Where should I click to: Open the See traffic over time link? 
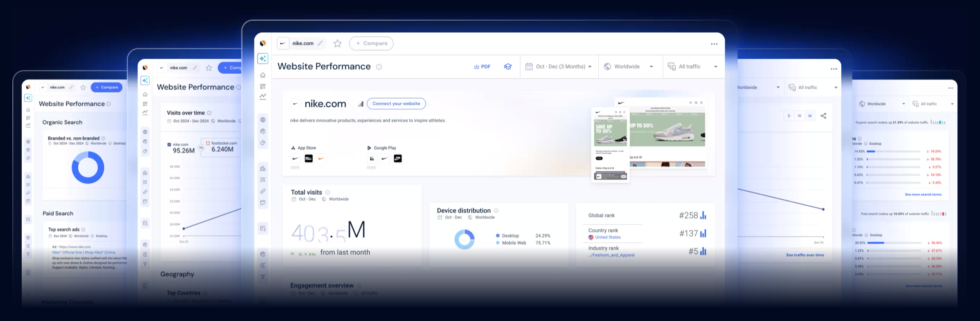pos(805,255)
